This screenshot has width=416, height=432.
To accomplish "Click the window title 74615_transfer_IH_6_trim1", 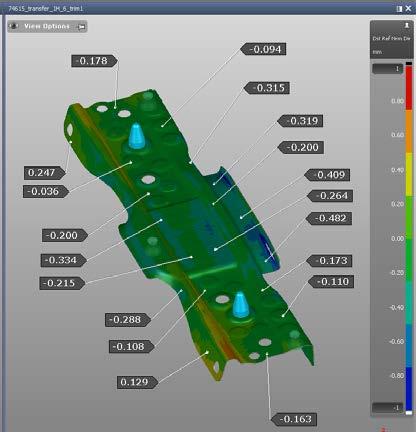I will 45,9.
